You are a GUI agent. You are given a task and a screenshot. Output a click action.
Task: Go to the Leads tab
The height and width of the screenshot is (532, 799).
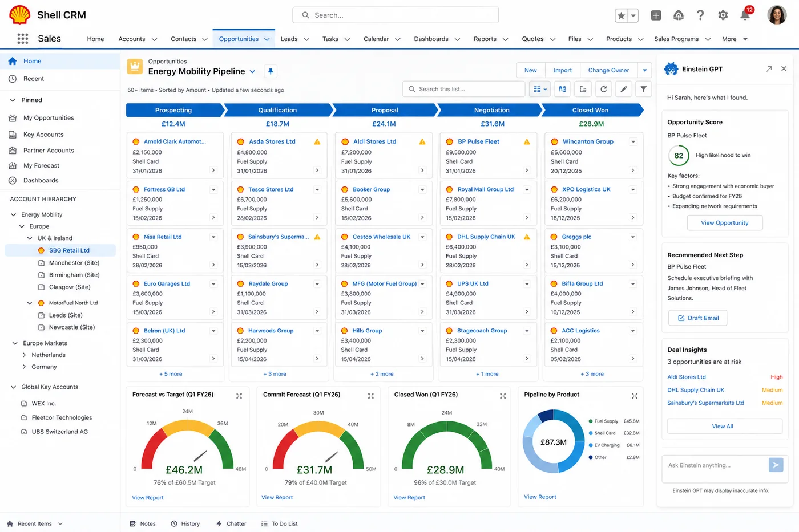click(289, 39)
